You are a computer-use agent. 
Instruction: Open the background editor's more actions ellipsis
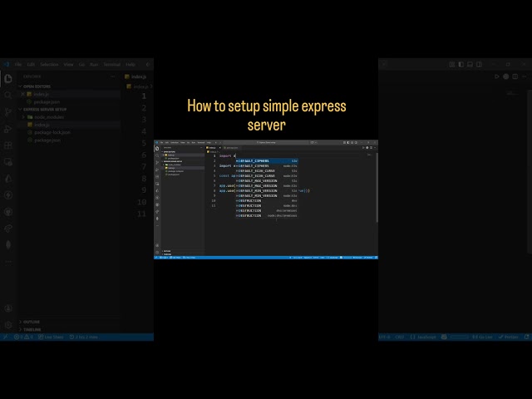click(525, 76)
